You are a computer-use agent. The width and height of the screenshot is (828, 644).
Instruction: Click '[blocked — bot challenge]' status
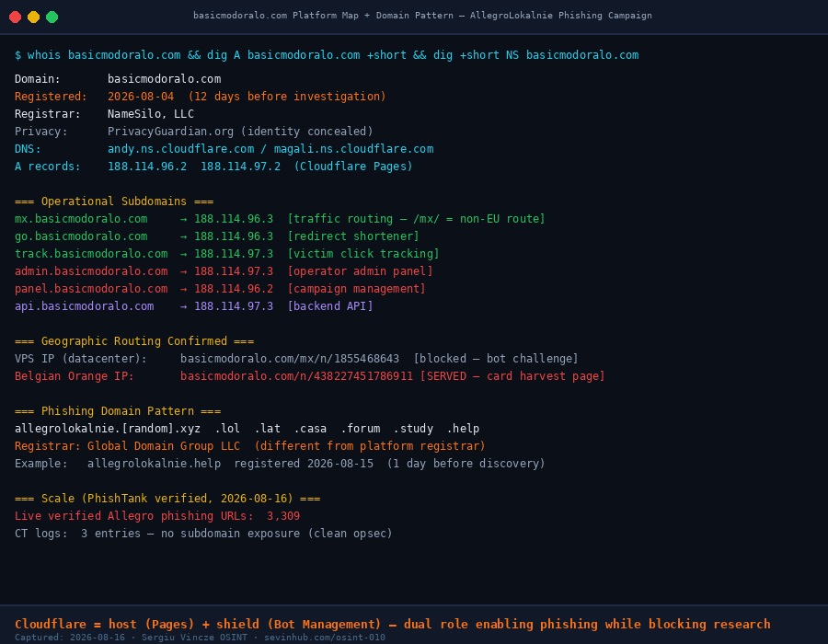496,359
